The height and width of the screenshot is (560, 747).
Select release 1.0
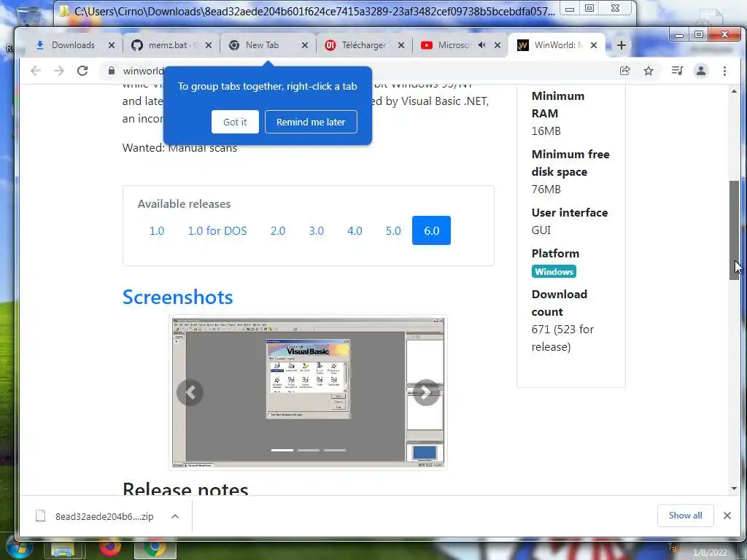coord(157,231)
